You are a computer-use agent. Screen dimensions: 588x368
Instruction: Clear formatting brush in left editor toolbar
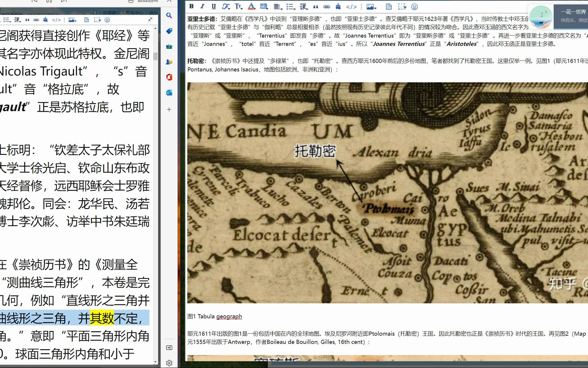pos(45,20)
